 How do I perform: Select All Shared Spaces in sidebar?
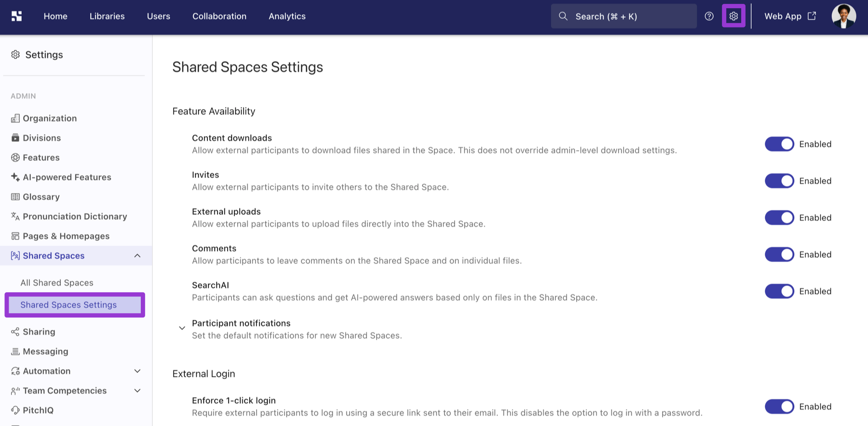click(x=57, y=283)
